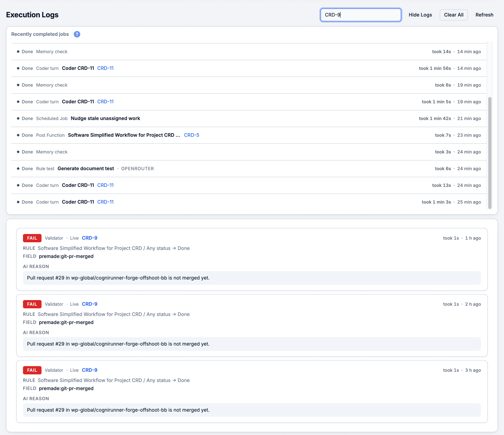The height and width of the screenshot is (435, 504).
Task: Click the recently completed jobs list scrollbar
Action: 490,153
